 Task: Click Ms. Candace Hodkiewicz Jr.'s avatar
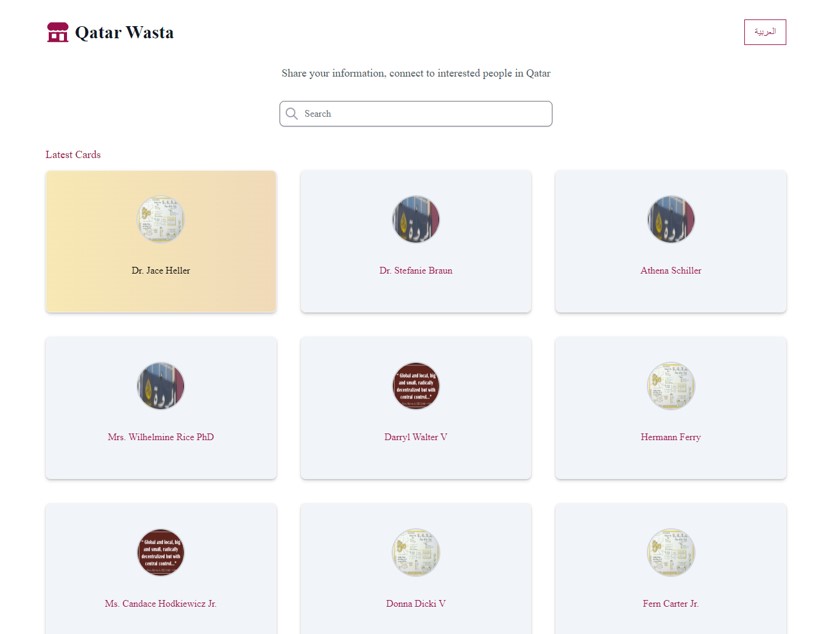point(161,553)
